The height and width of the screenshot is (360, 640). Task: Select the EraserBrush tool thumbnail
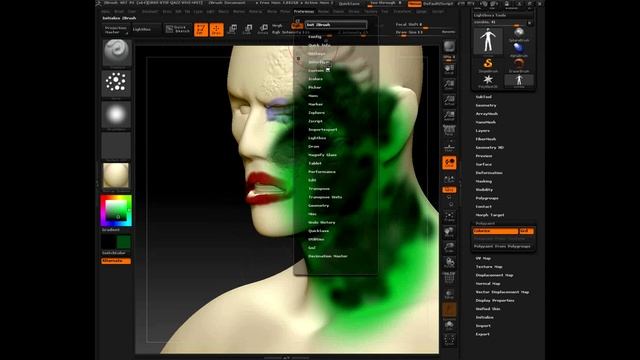[519, 64]
